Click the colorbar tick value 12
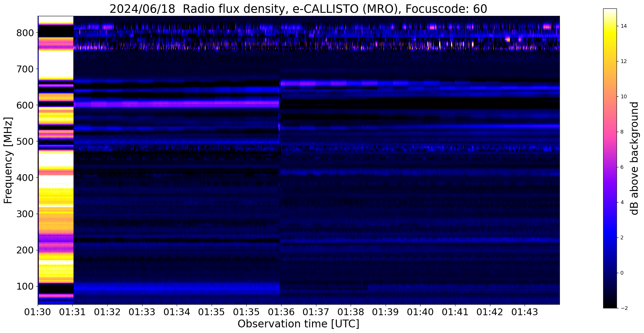Screen dimensions: 644x333 (x=624, y=61)
